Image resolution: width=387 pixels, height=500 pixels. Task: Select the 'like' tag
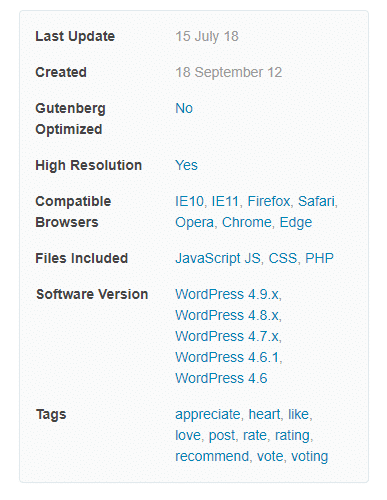pyautogui.click(x=299, y=414)
